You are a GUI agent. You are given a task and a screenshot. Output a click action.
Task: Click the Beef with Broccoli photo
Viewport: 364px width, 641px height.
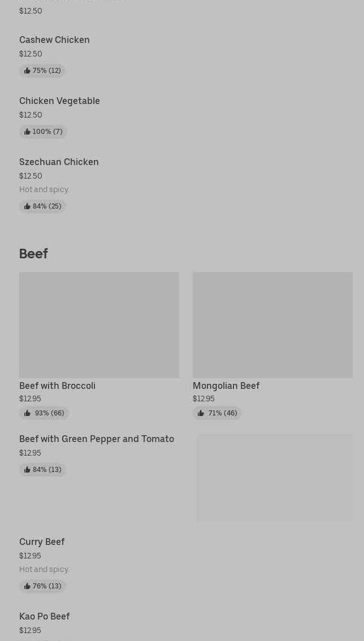99,325
